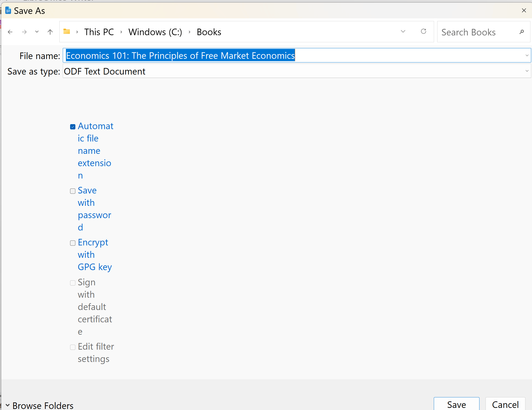Click the yellow folder icon in address bar
The height and width of the screenshot is (410, 532).
[x=66, y=31]
